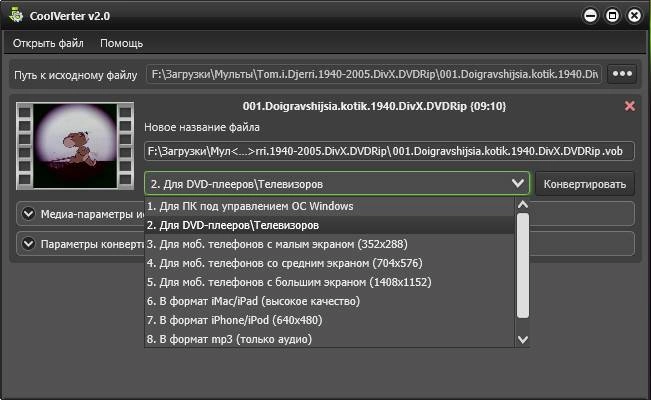The height and width of the screenshot is (400, 651).
Task: Collapse the preset dropdown with its arrow
Action: point(517,183)
